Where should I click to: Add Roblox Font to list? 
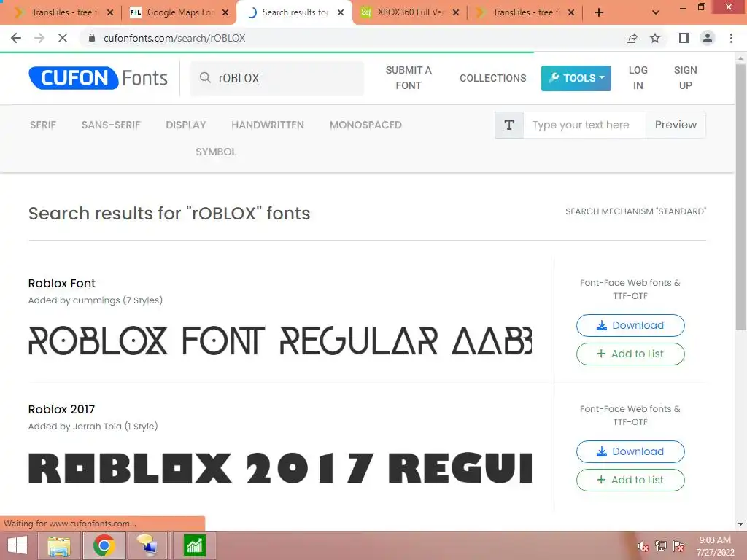[630, 354]
